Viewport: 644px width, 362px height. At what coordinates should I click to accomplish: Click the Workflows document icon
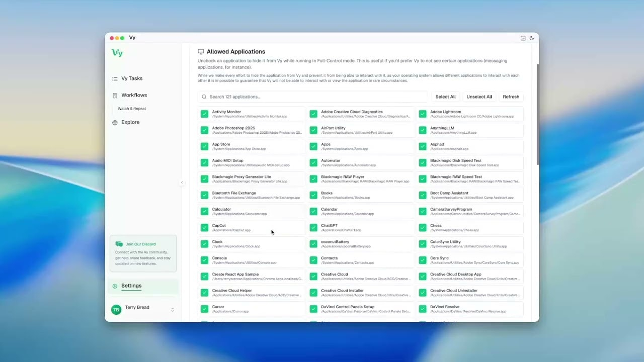coord(115,96)
